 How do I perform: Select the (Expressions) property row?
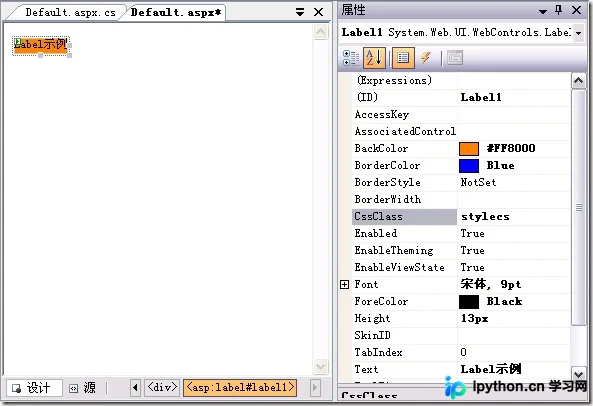[461, 81]
